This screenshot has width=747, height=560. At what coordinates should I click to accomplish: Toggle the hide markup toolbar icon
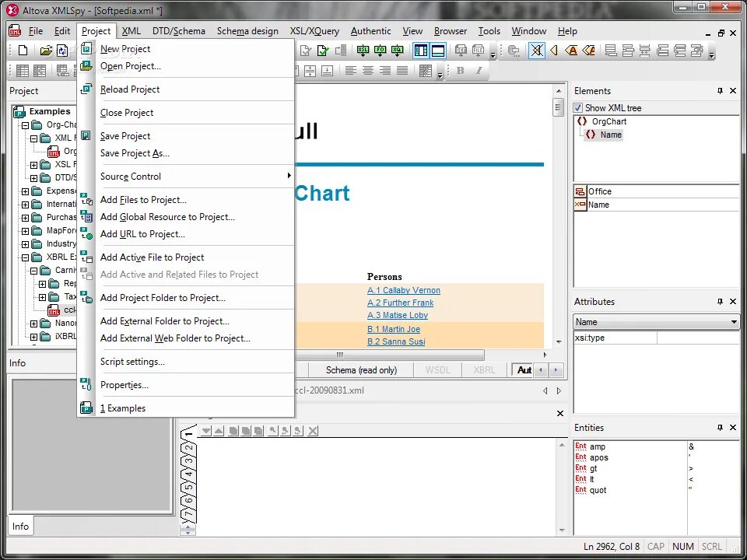[536, 50]
